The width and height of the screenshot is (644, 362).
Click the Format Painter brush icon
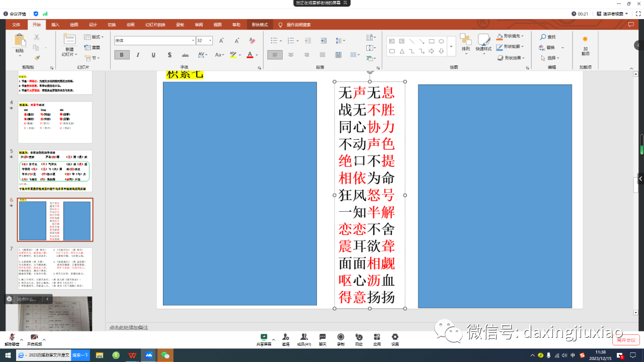[36, 58]
